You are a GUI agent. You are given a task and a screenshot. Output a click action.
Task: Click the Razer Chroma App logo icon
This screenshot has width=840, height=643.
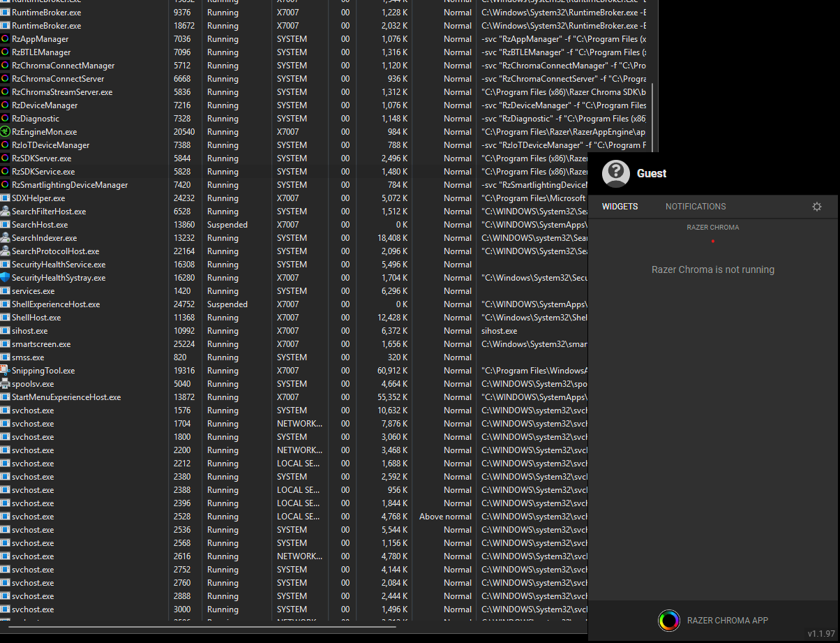[x=669, y=620]
